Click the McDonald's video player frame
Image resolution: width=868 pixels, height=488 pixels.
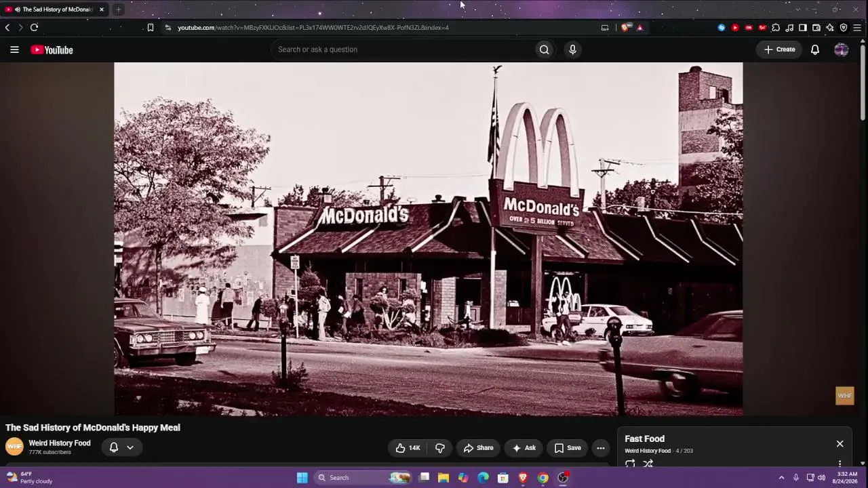[x=429, y=239]
